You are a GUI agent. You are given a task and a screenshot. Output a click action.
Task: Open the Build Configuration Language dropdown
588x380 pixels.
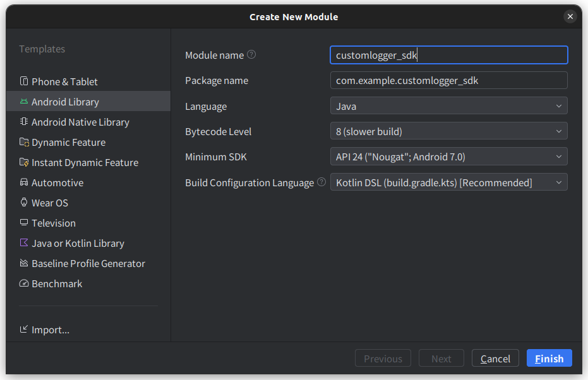558,182
